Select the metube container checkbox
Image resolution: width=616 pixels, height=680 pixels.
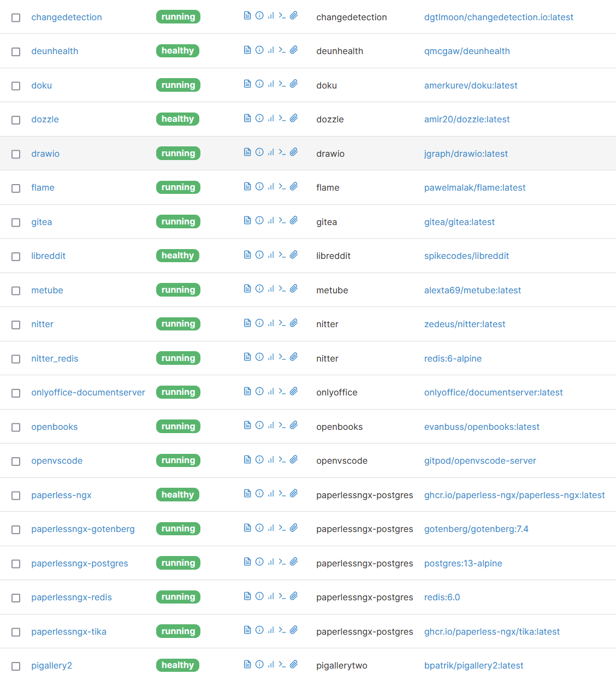(16, 291)
